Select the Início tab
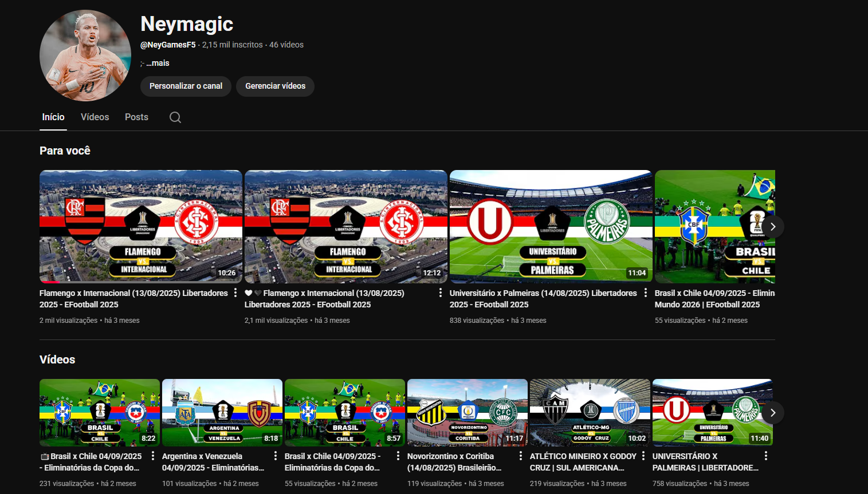The height and width of the screenshot is (494, 868). tap(53, 117)
